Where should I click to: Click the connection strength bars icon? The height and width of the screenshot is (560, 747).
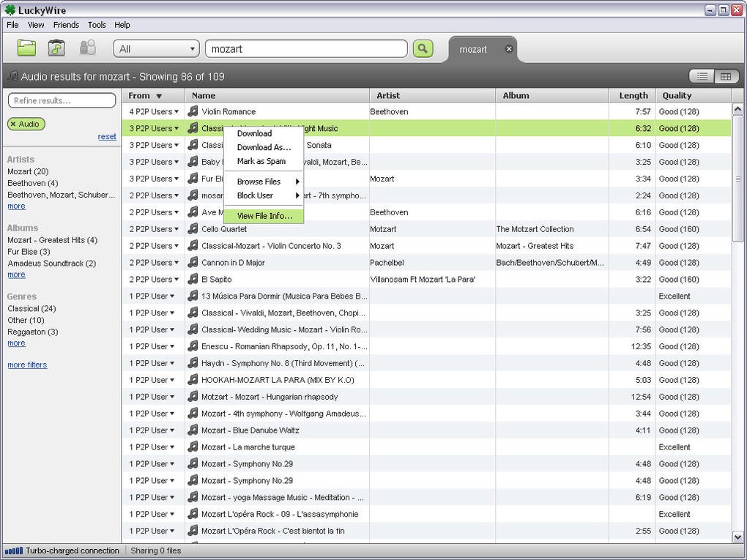pyautogui.click(x=13, y=550)
